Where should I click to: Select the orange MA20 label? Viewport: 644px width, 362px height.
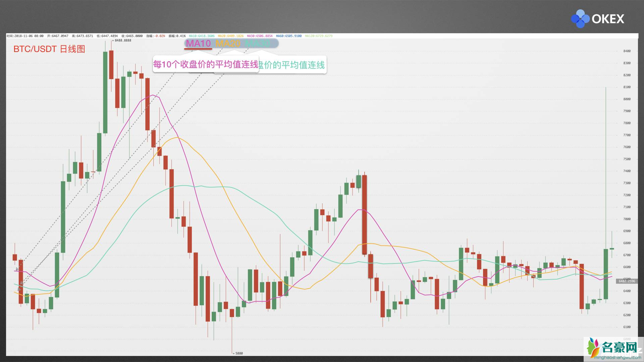[x=228, y=43]
